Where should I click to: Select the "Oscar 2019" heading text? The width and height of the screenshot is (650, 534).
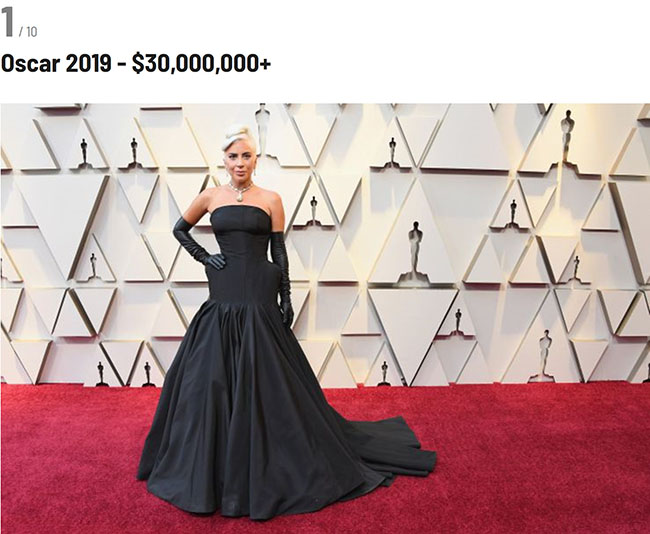pos(56,63)
